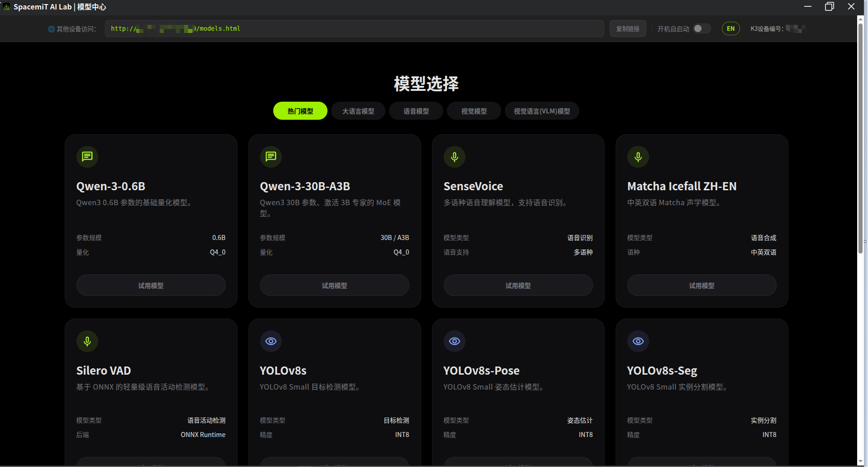Copy the link with 复制链接 button
Viewport: 868px width, 470px height.
628,28
